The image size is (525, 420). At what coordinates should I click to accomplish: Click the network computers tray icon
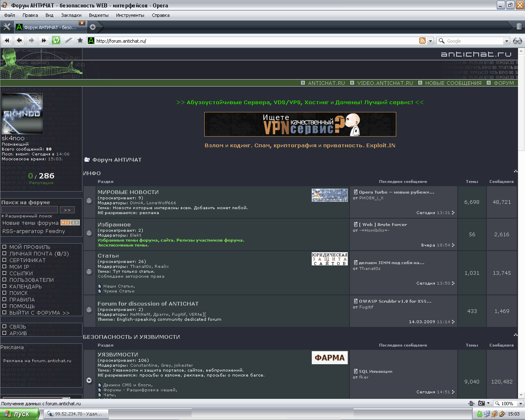pyautogui.click(x=487, y=414)
